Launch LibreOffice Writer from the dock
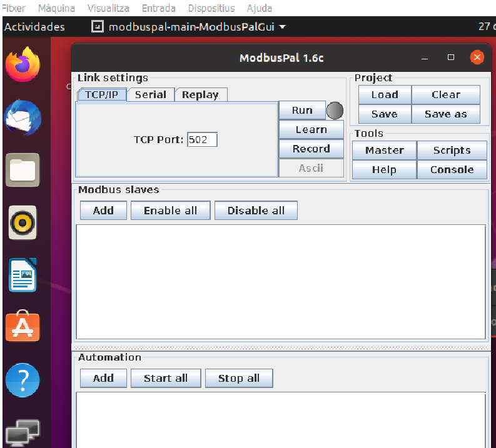This screenshot has height=448, width=496. (x=23, y=275)
